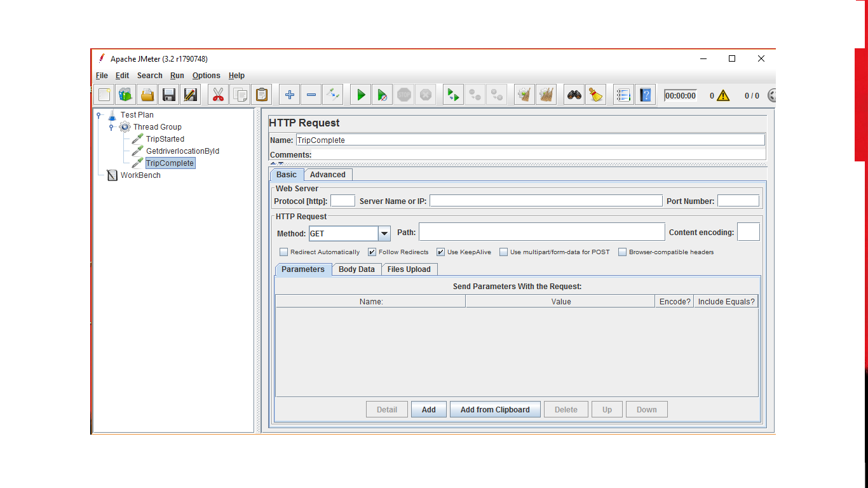Click the Copy toolbar icon

240,95
